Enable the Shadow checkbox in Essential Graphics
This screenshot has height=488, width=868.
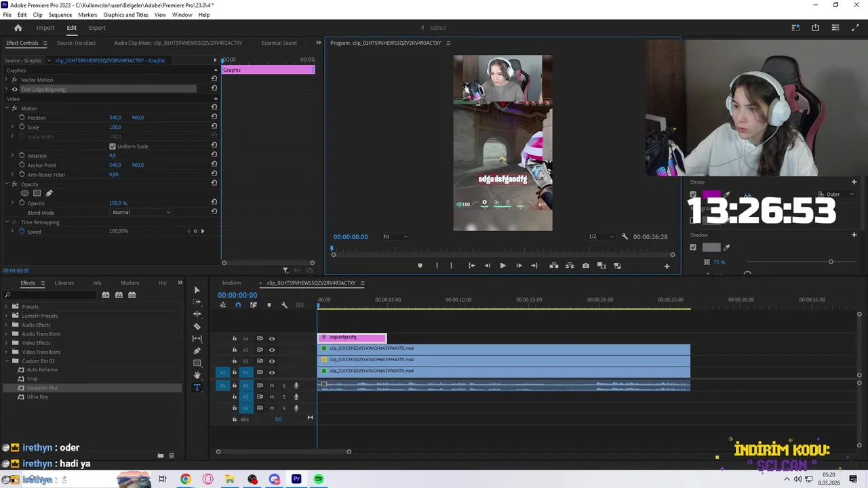pyautogui.click(x=693, y=247)
